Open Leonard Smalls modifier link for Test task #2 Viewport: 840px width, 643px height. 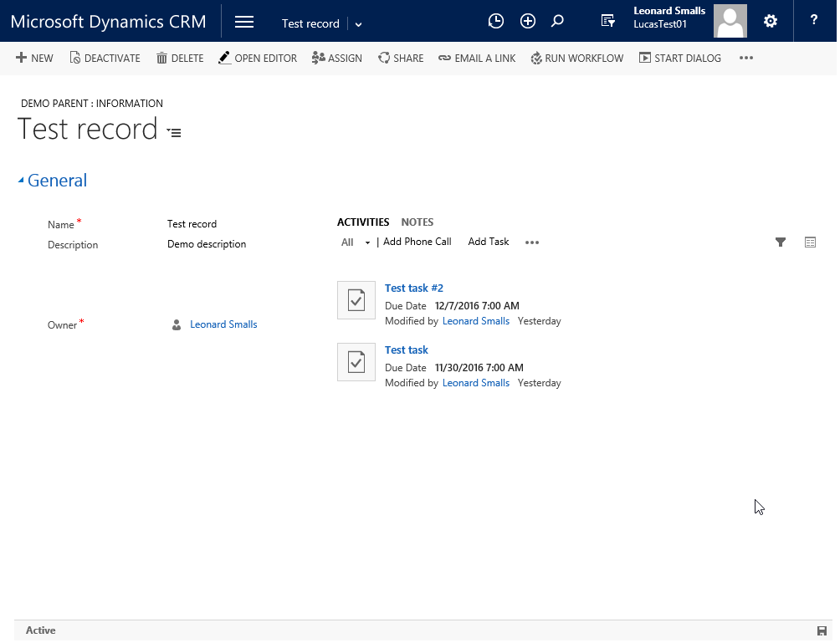476,321
